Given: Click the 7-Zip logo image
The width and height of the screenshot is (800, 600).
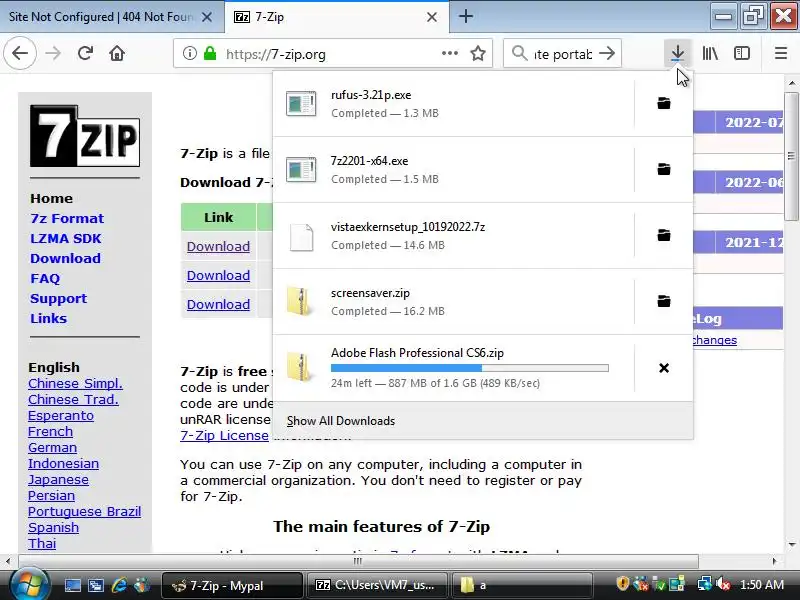Looking at the screenshot, I should tap(85, 136).
